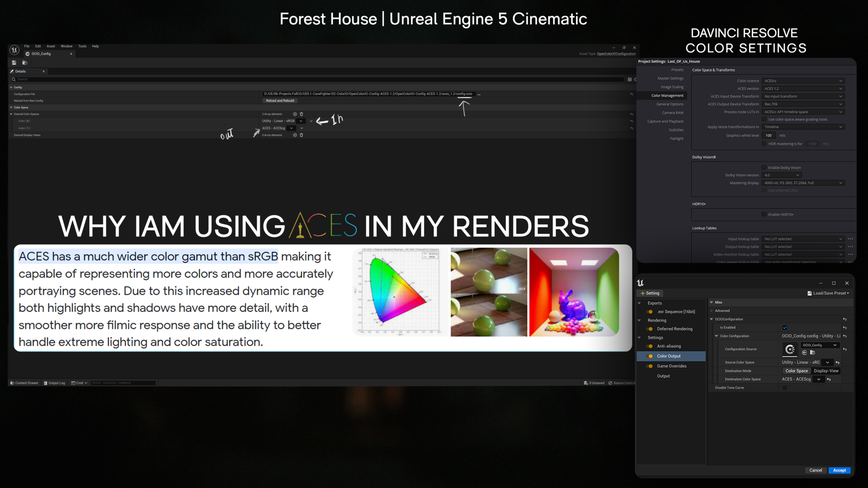Open the Tools menu
The width and height of the screenshot is (868, 488).
click(x=82, y=46)
